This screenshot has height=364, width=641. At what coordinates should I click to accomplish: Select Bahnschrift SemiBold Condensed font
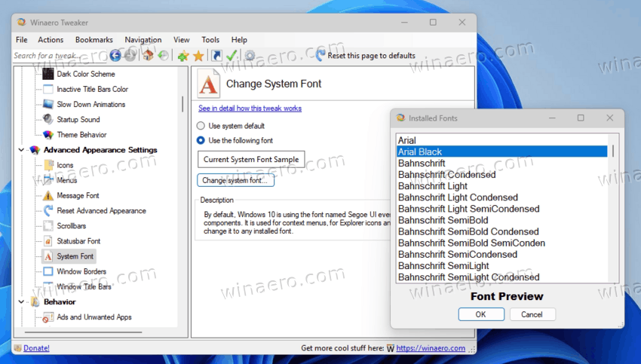click(502, 231)
